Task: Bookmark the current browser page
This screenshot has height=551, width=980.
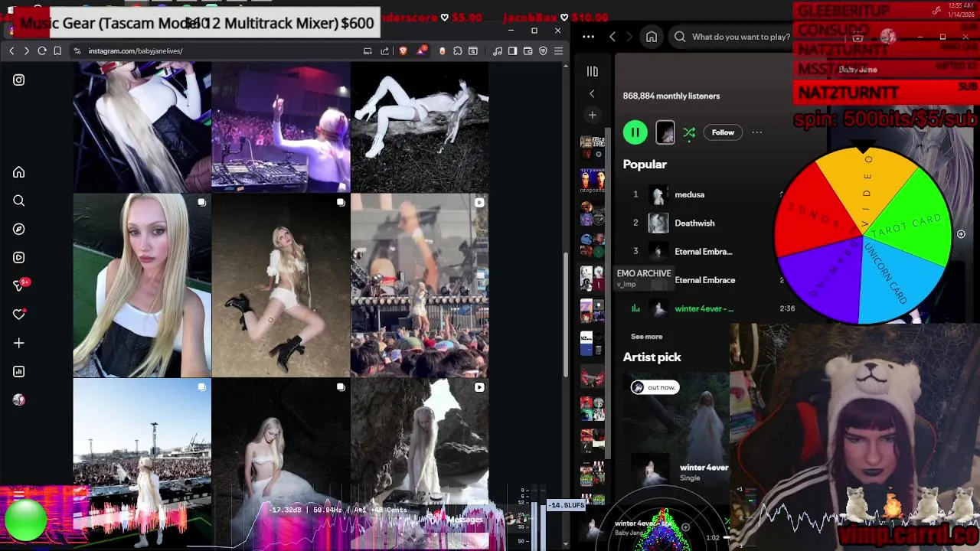Action: (x=57, y=51)
